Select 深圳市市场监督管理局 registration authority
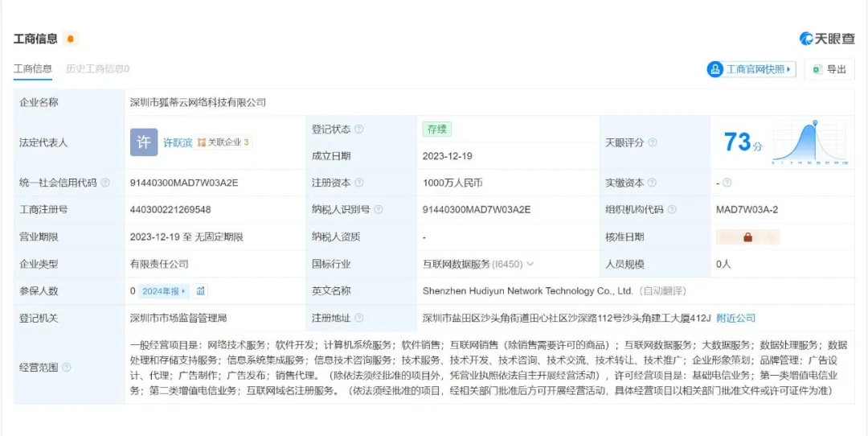This screenshot has width=868, height=436. point(178,318)
